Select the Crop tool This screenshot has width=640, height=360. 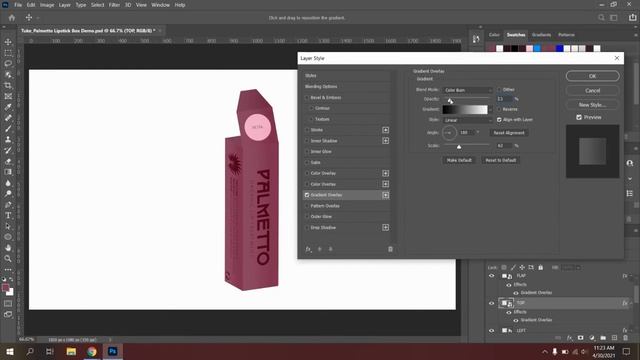pos(8,85)
